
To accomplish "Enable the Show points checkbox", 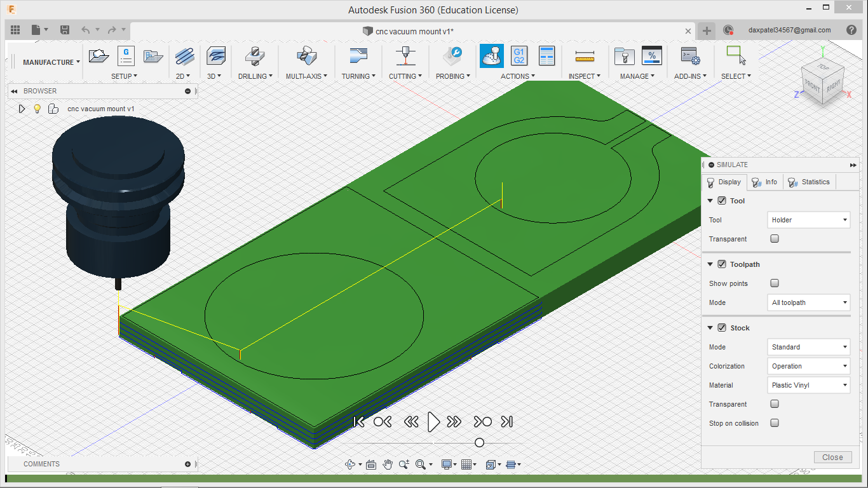I will pyautogui.click(x=775, y=283).
